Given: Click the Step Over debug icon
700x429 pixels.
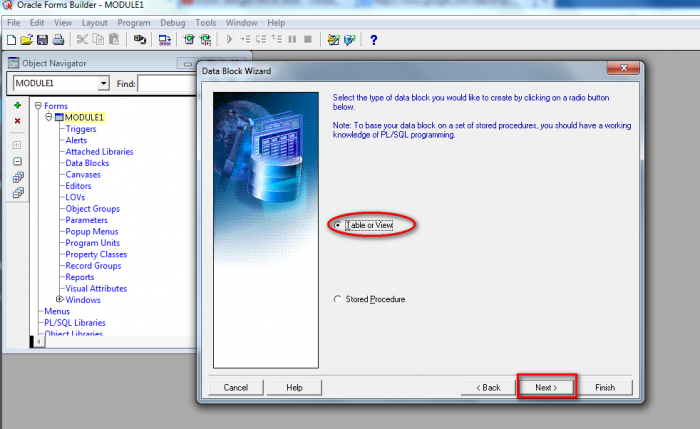Looking at the screenshot, I should [x=261, y=40].
